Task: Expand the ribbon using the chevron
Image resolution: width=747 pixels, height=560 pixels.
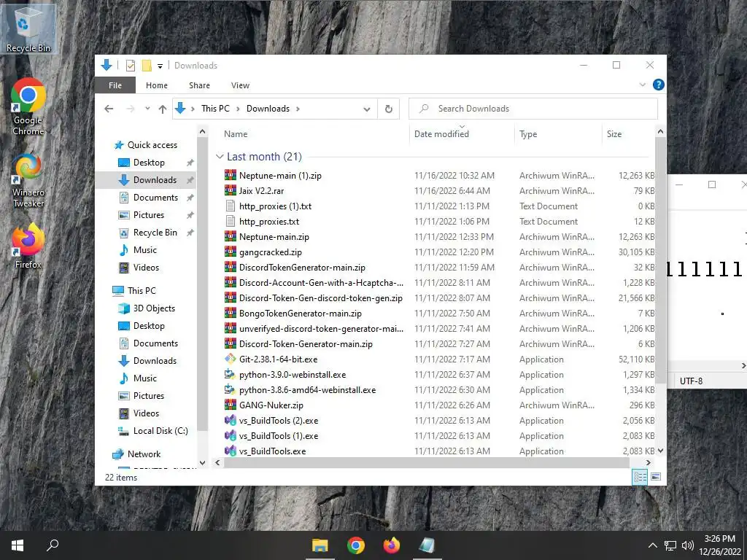Action: pos(642,85)
